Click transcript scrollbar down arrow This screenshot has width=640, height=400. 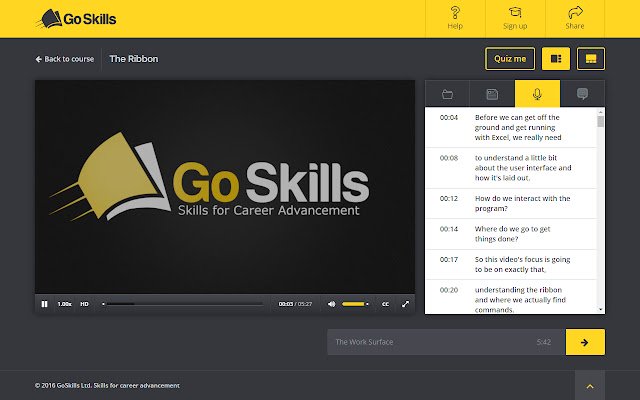[x=600, y=310]
